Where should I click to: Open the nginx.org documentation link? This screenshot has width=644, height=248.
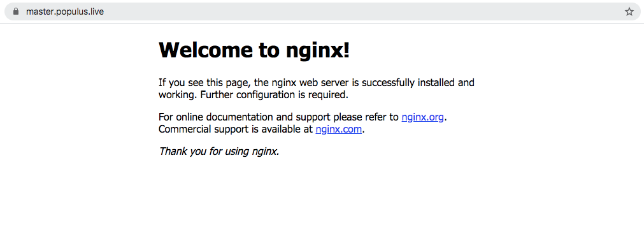click(422, 117)
